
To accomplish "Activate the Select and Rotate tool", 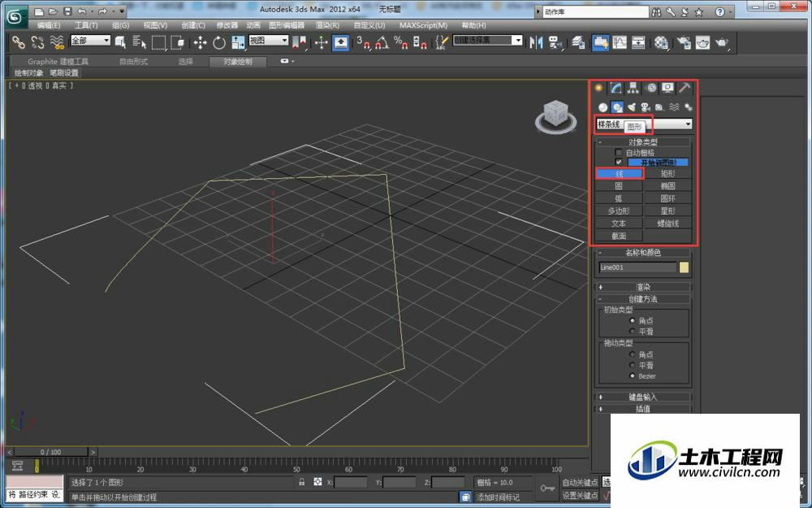I will (219, 42).
